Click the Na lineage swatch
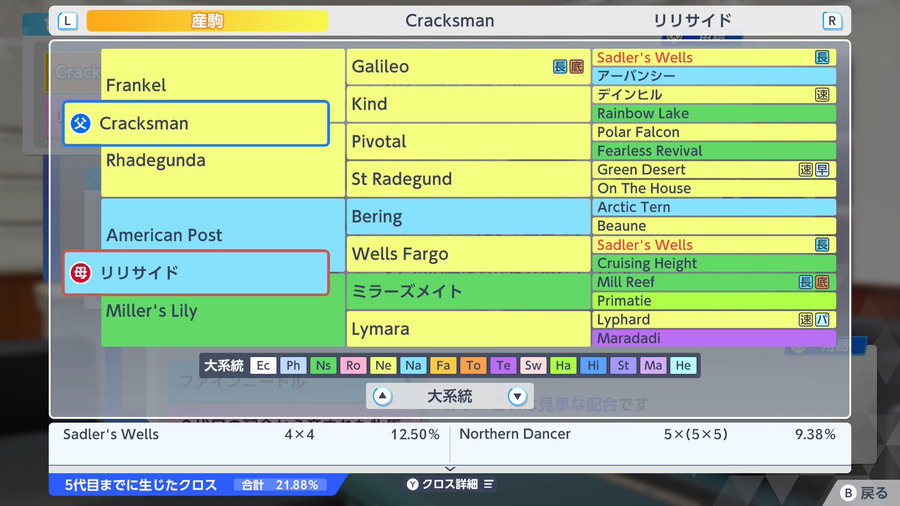Viewport: 900px width, 506px height. click(413, 365)
